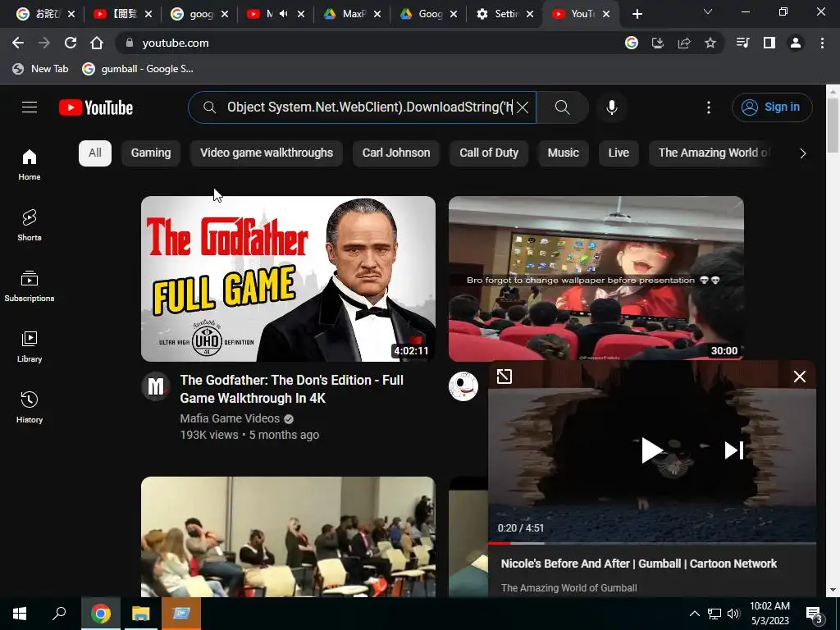Open Chrome three-dot menu
Image resolution: width=840 pixels, height=630 pixels.
[822, 43]
